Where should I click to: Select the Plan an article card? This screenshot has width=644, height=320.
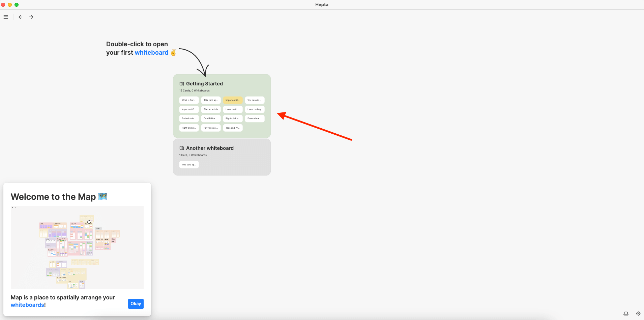pos(211,109)
